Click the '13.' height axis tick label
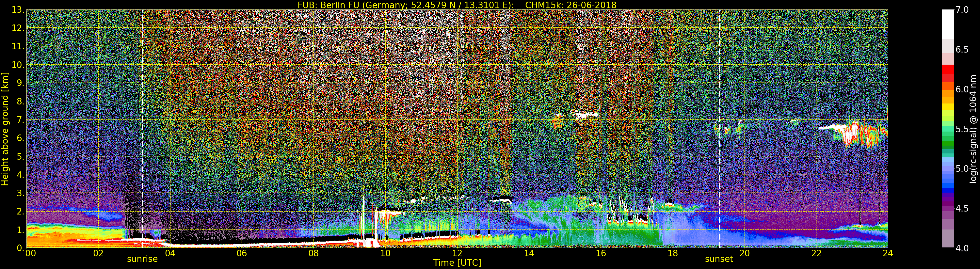 (18, 10)
